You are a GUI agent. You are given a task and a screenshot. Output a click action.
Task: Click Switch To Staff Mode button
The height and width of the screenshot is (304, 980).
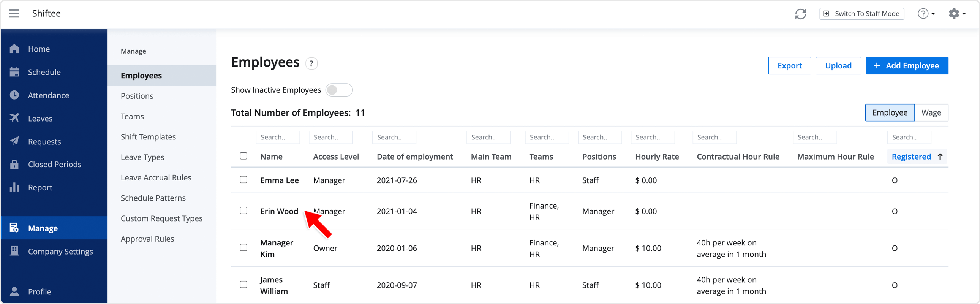pos(862,14)
